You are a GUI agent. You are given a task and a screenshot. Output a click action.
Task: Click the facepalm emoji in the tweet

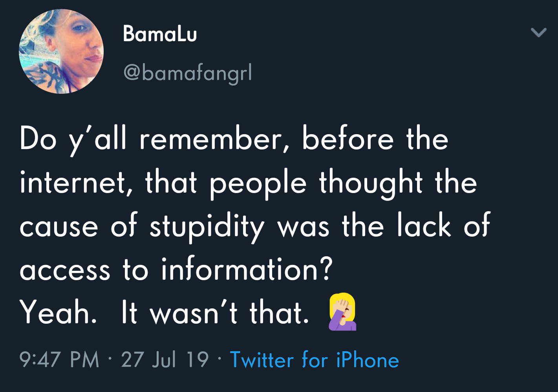pos(342,312)
